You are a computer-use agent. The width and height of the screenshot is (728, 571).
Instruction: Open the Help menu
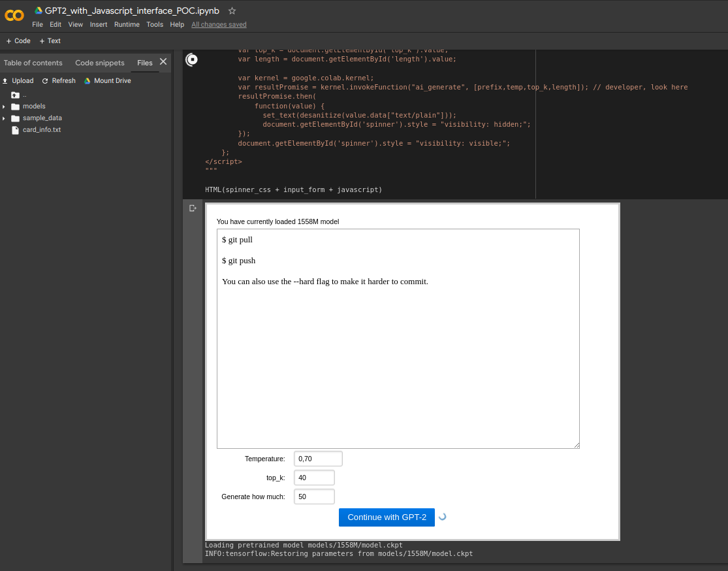point(177,25)
